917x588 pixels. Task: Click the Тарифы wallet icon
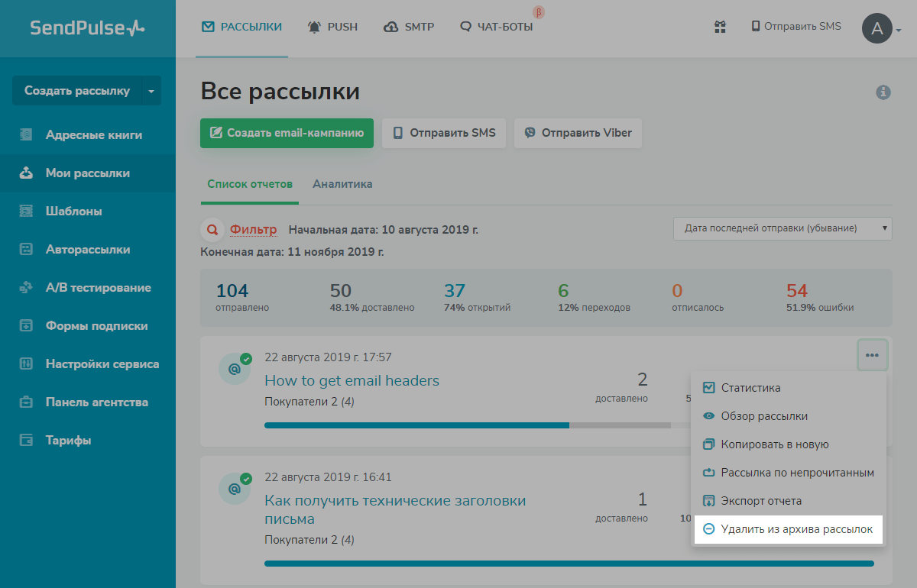[x=26, y=441]
